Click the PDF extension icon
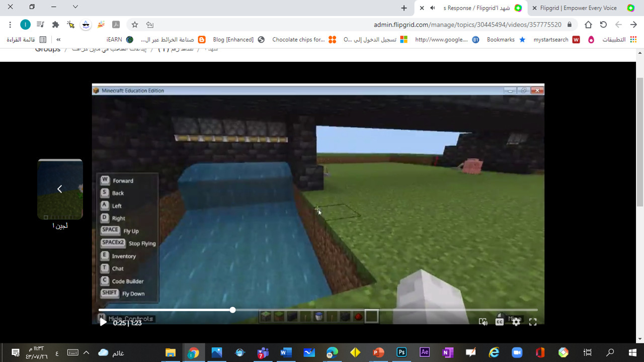 click(116, 24)
